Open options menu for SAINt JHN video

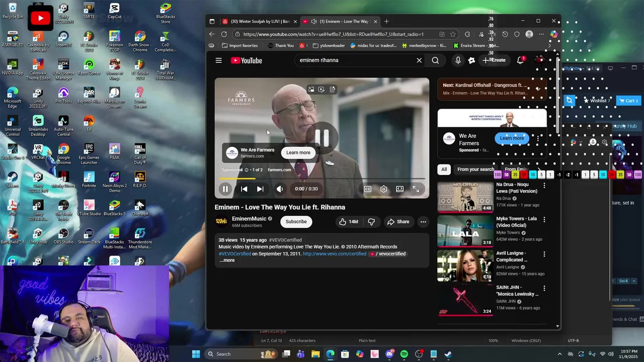coord(544,289)
